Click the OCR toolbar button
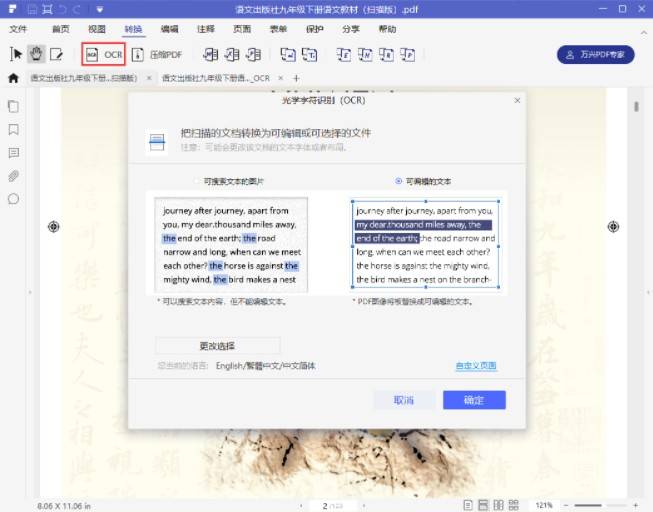The height and width of the screenshot is (512, 653). 104,54
